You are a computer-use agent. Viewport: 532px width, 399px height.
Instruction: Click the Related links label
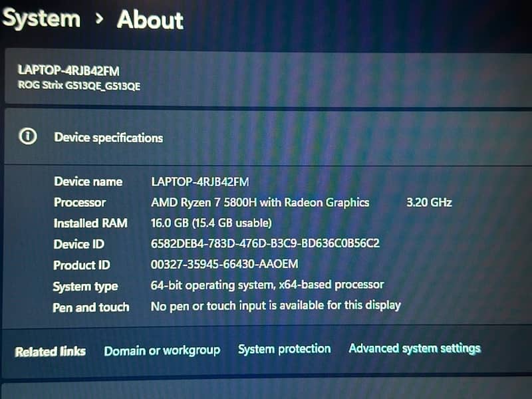(x=51, y=352)
